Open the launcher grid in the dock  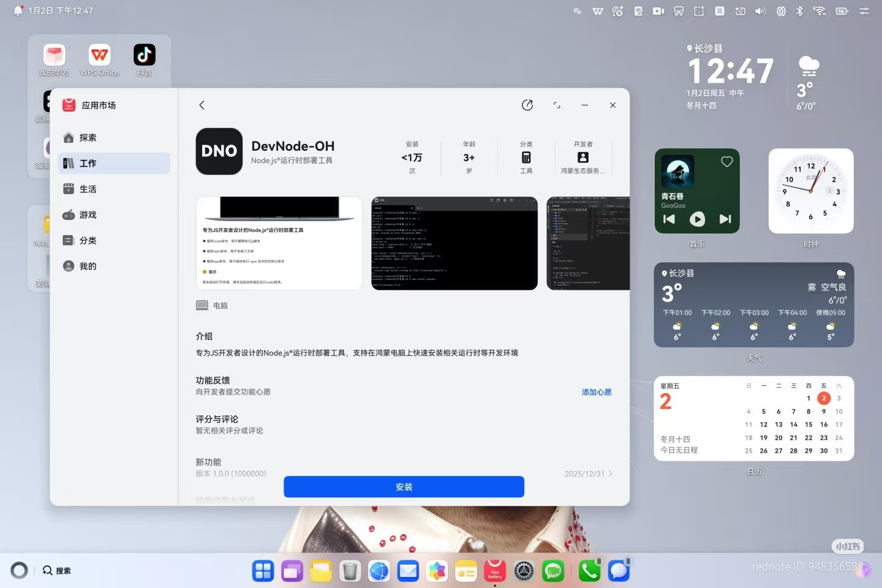[263, 571]
